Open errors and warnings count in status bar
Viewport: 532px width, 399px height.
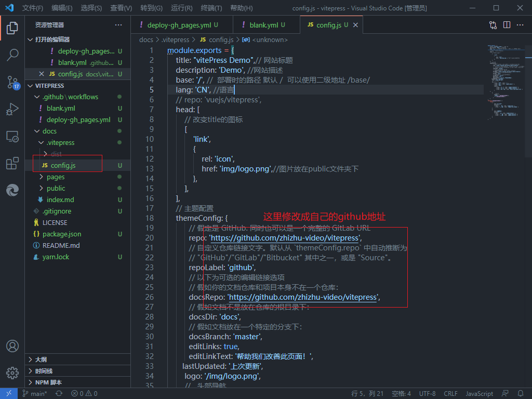tap(84, 394)
